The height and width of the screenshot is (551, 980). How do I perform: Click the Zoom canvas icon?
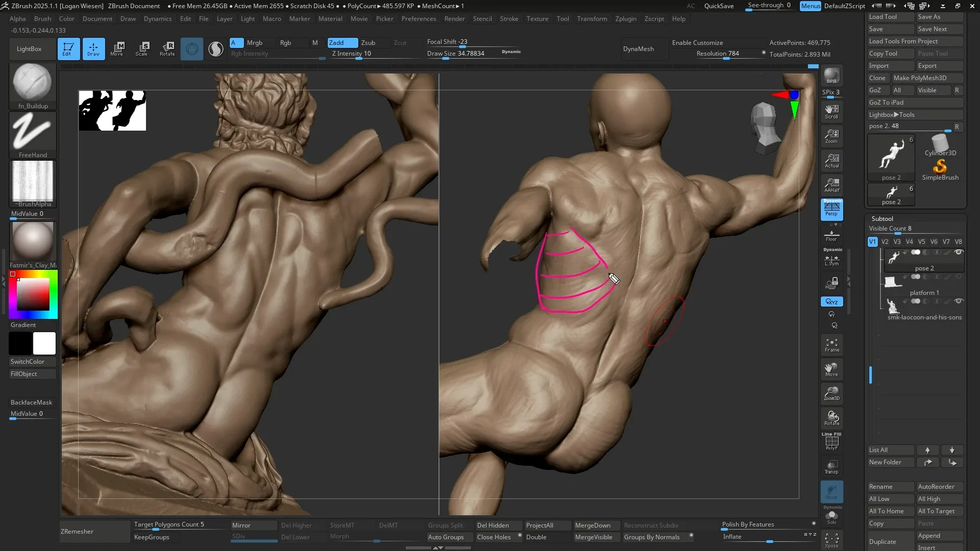click(x=831, y=136)
